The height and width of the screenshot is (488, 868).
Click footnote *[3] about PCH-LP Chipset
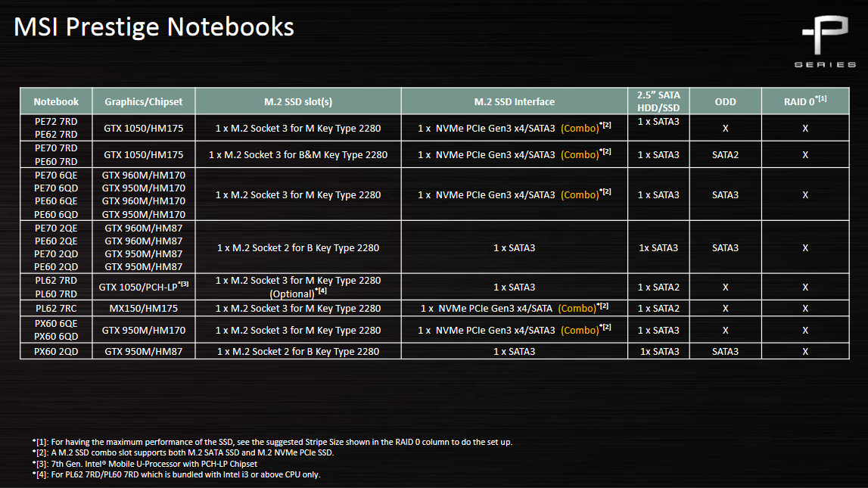pos(145,464)
